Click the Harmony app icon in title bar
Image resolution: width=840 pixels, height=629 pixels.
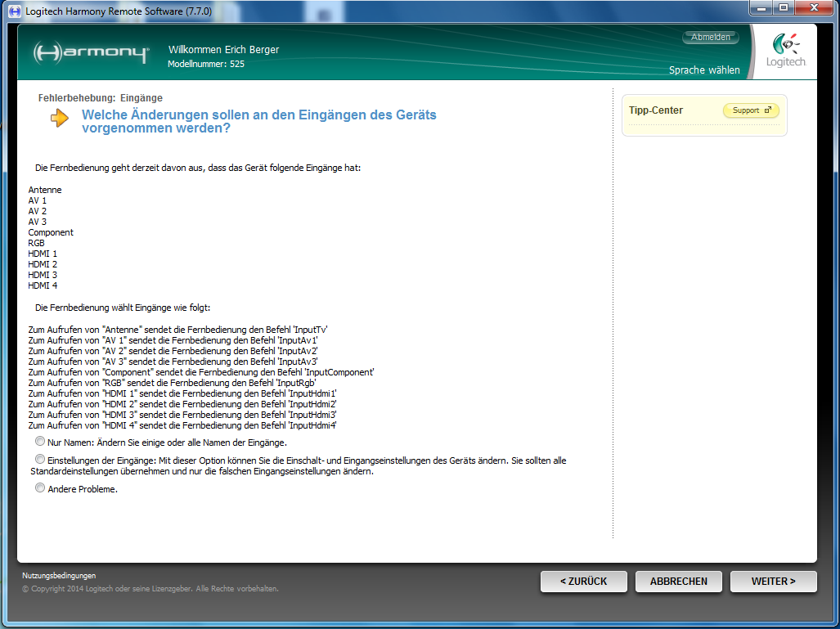tap(13, 11)
